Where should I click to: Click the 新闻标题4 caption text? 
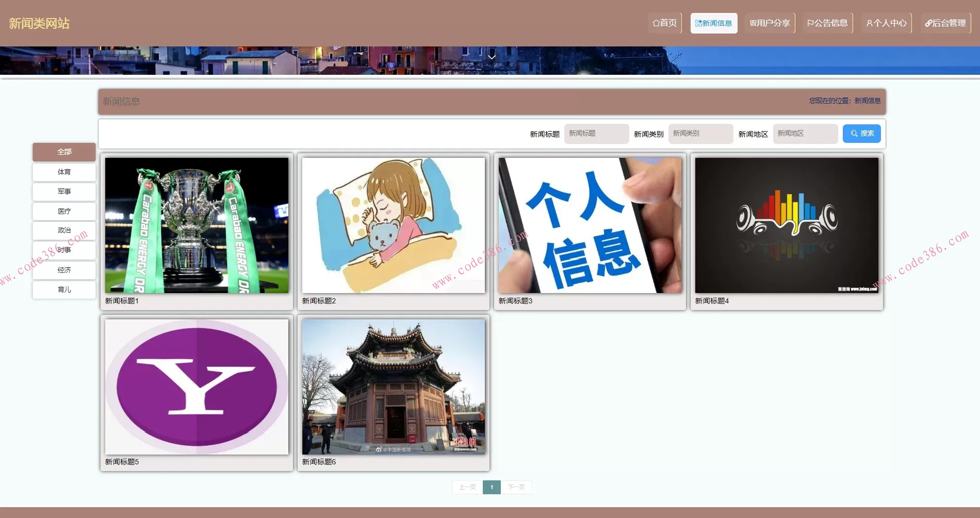click(712, 301)
